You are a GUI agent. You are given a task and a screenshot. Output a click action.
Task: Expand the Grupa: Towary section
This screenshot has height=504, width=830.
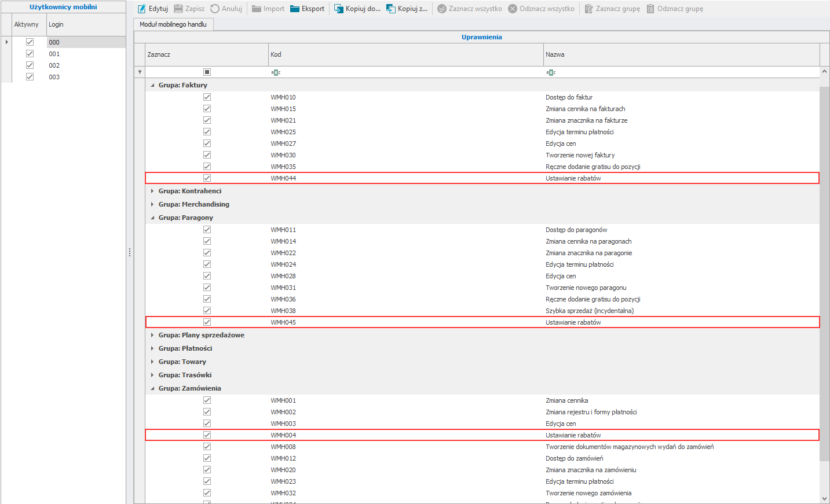click(152, 362)
